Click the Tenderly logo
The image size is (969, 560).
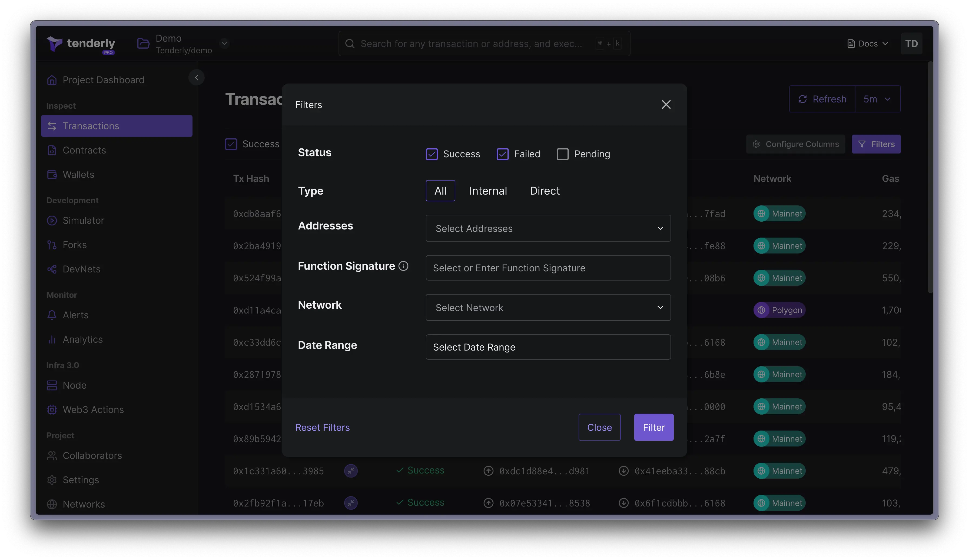81,44
